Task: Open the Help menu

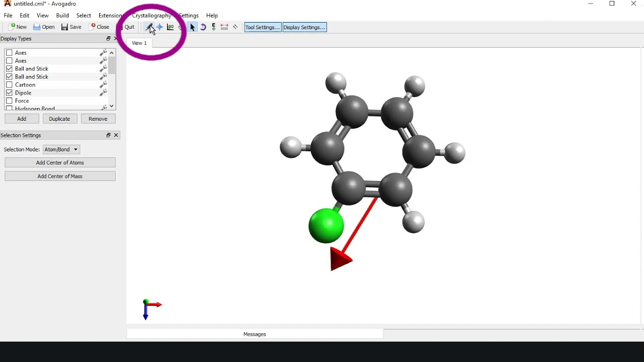Action: click(x=212, y=16)
